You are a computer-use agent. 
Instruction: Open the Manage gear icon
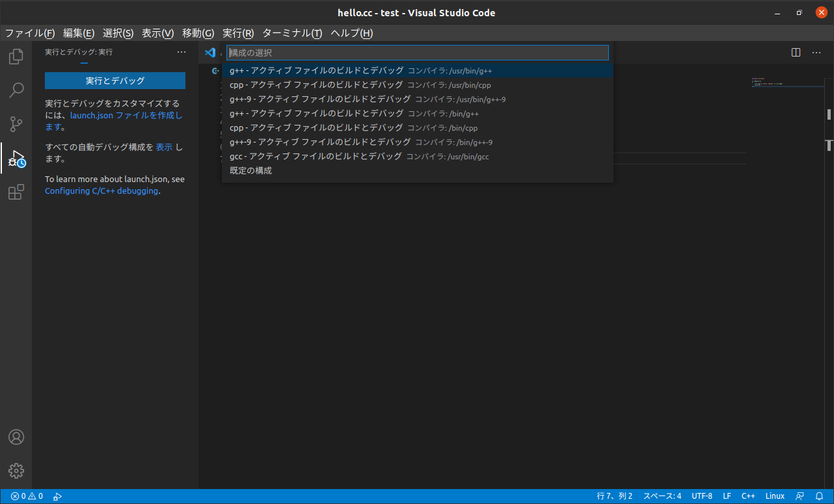pos(16,471)
